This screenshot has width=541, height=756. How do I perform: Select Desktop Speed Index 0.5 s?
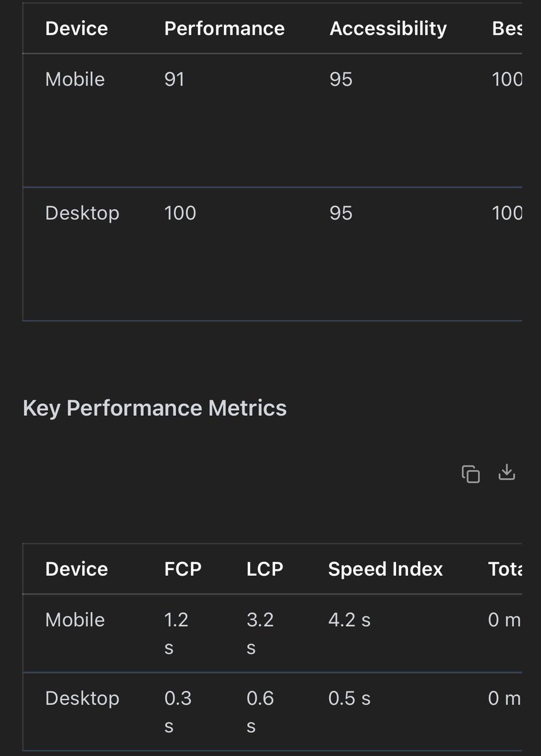point(349,698)
